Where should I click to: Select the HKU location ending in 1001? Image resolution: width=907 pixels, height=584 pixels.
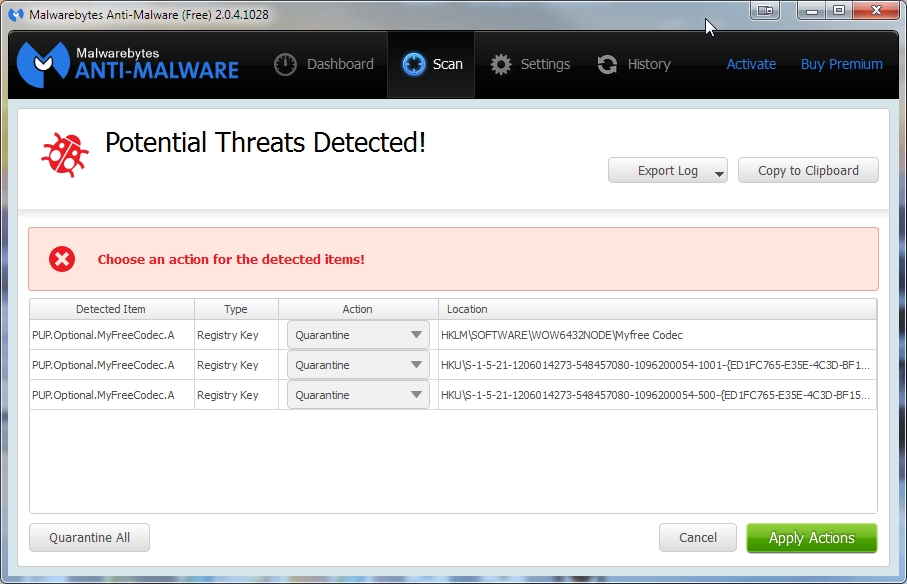tap(655, 365)
